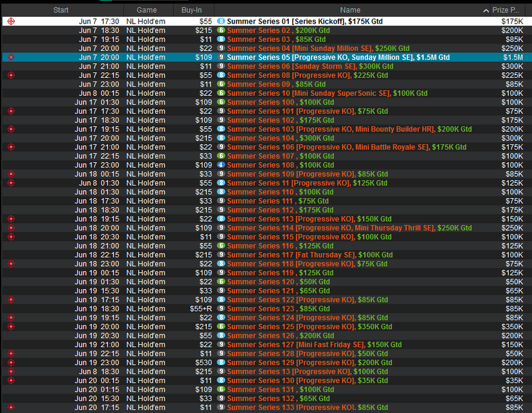Click the target icon for Summer Series 115

click(11, 237)
